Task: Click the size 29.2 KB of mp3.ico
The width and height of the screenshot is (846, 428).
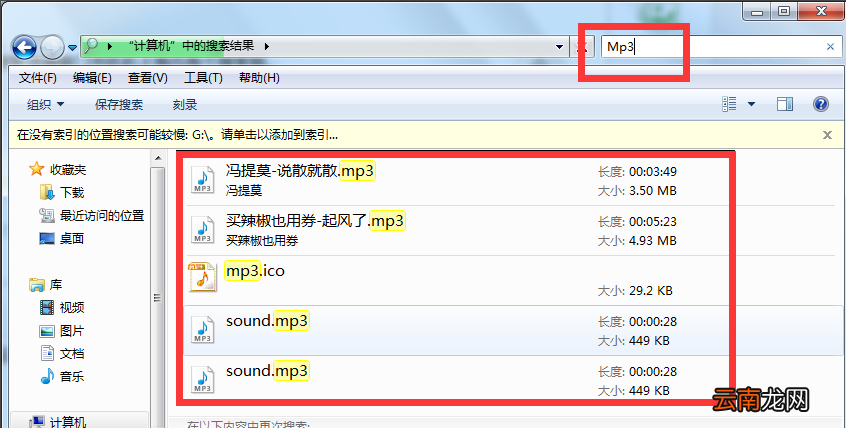Action: (x=651, y=290)
